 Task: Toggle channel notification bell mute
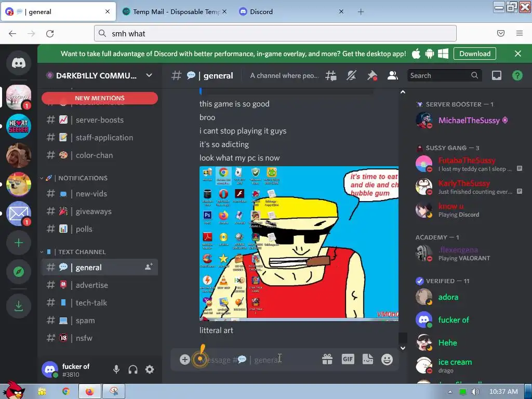tap(352, 76)
